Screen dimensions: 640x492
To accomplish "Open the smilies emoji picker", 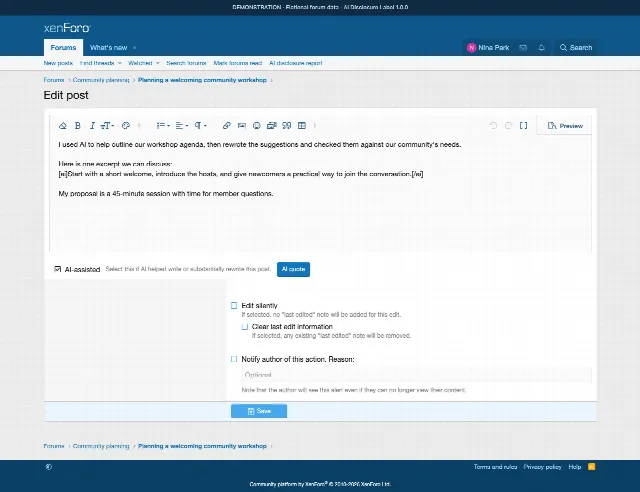I will (257, 126).
